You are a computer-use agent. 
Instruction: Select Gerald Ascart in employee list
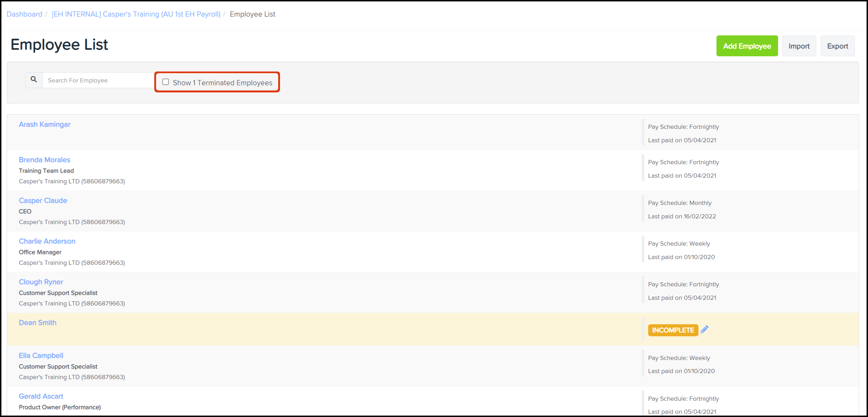point(41,396)
